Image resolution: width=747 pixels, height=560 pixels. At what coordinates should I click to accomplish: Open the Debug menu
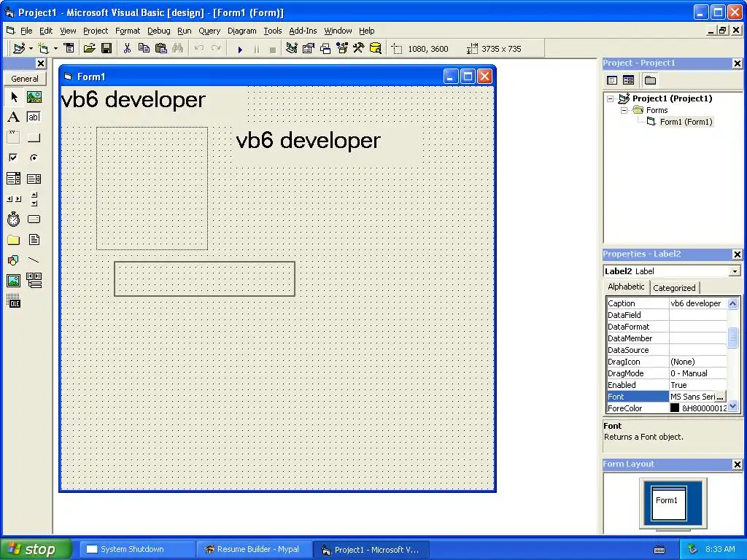click(x=158, y=31)
